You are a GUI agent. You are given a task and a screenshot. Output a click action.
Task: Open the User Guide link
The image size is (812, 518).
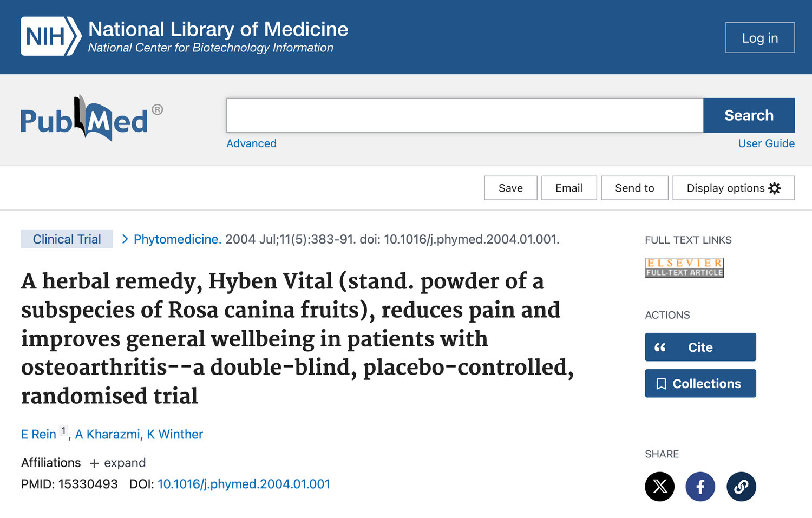766,143
